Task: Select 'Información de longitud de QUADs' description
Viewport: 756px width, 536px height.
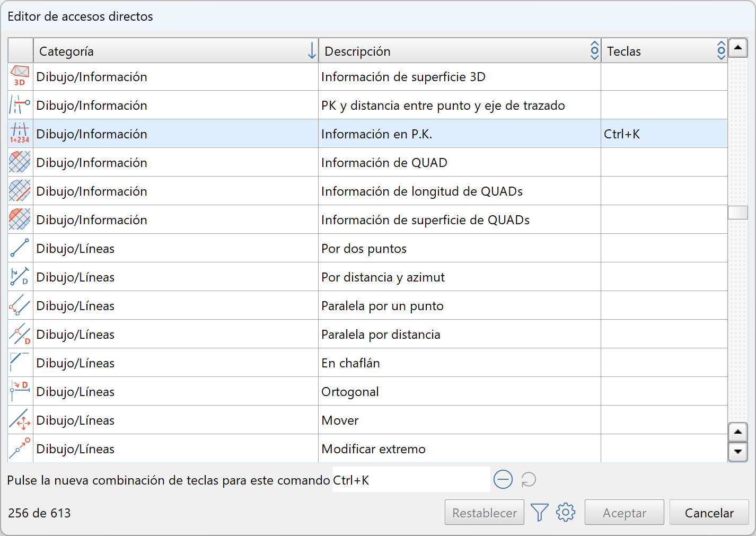Action: tap(422, 191)
